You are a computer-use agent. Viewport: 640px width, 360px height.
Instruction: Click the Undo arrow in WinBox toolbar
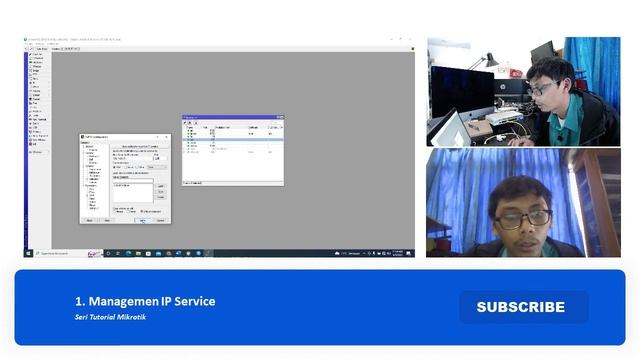(x=26, y=49)
